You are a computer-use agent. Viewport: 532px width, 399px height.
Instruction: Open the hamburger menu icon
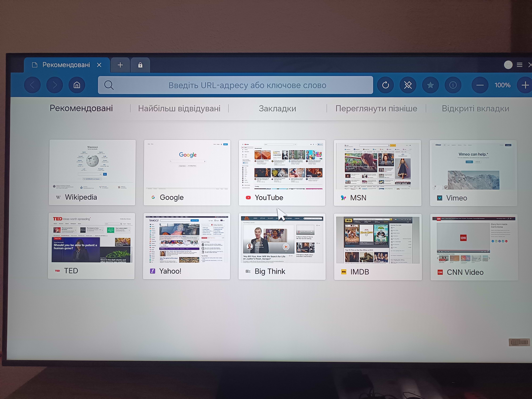519,65
